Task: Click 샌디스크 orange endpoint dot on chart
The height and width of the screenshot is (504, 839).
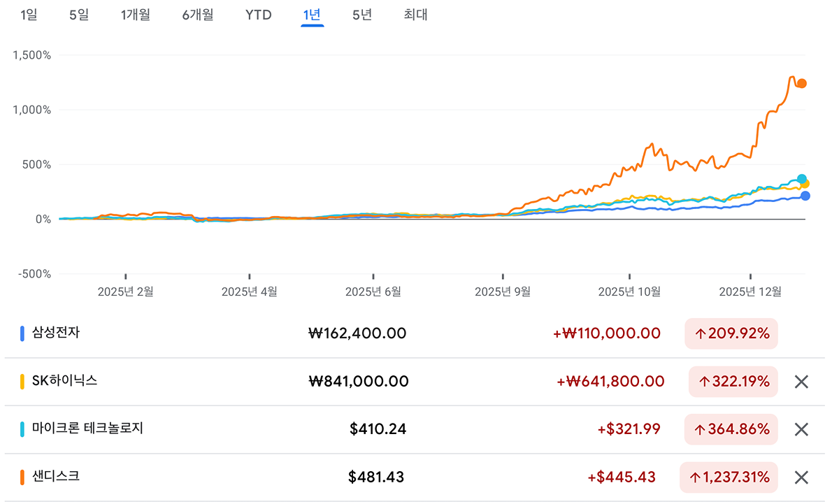Action: click(802, 83)
